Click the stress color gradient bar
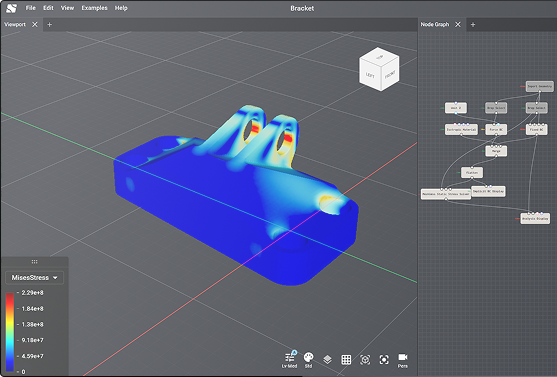 click(10, 332)
